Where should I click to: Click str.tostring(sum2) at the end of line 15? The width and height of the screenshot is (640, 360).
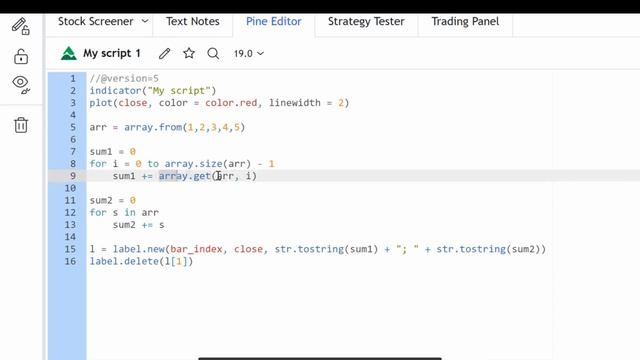click(x=489, y=249)
